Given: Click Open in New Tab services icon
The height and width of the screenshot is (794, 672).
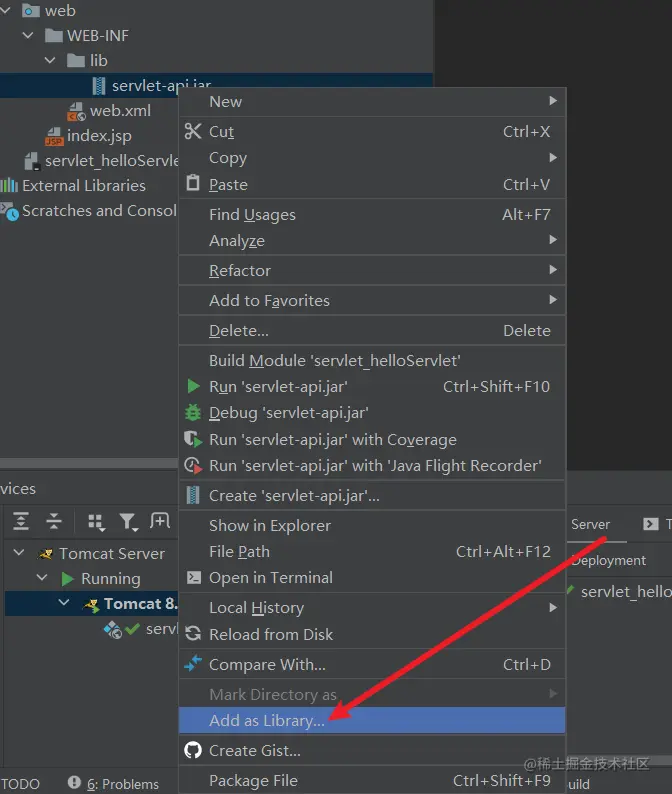Looking at the screenshot, I should click(160, 521).
